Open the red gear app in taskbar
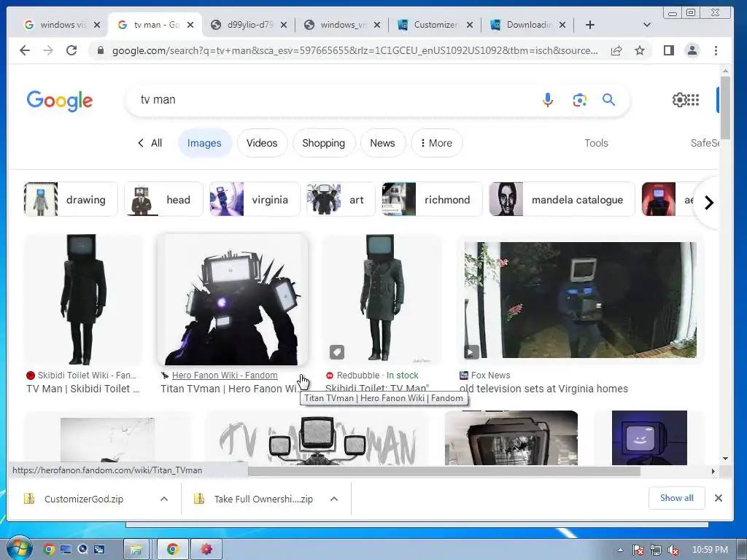Screen dimensions: 747x560 (x=206, y=550)
